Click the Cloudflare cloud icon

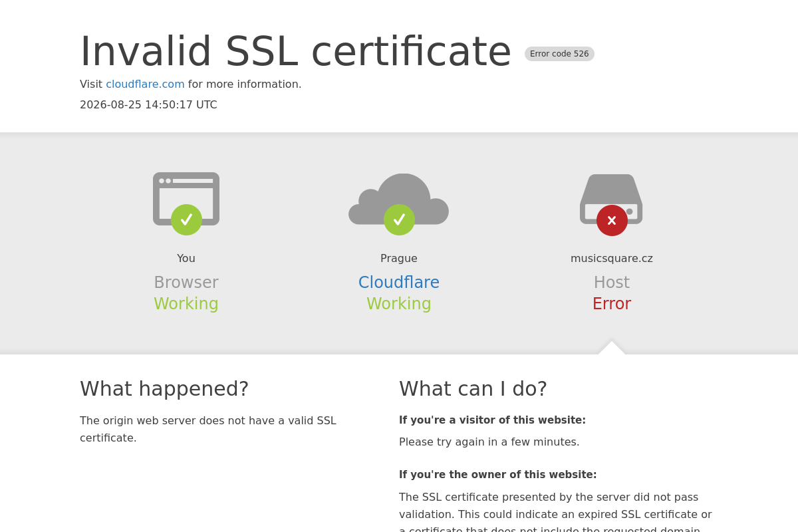(399, 199)
